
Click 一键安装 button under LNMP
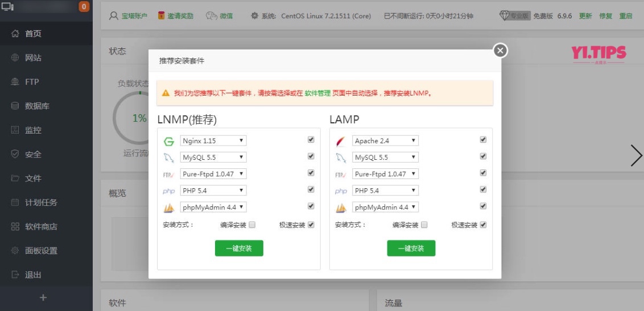point(239,248)
